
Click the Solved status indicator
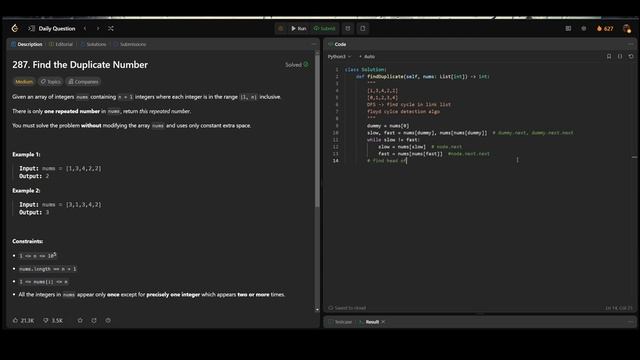click(x=297, y=64)
